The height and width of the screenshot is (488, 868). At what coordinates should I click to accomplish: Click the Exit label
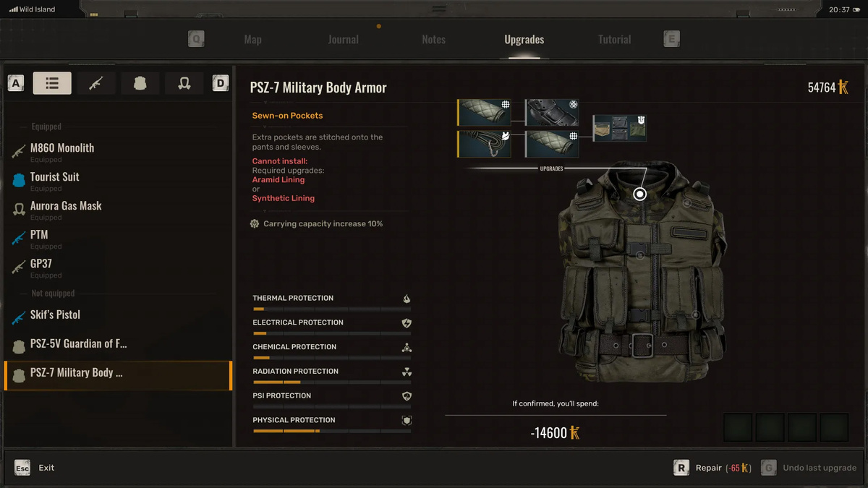[46, 468]
